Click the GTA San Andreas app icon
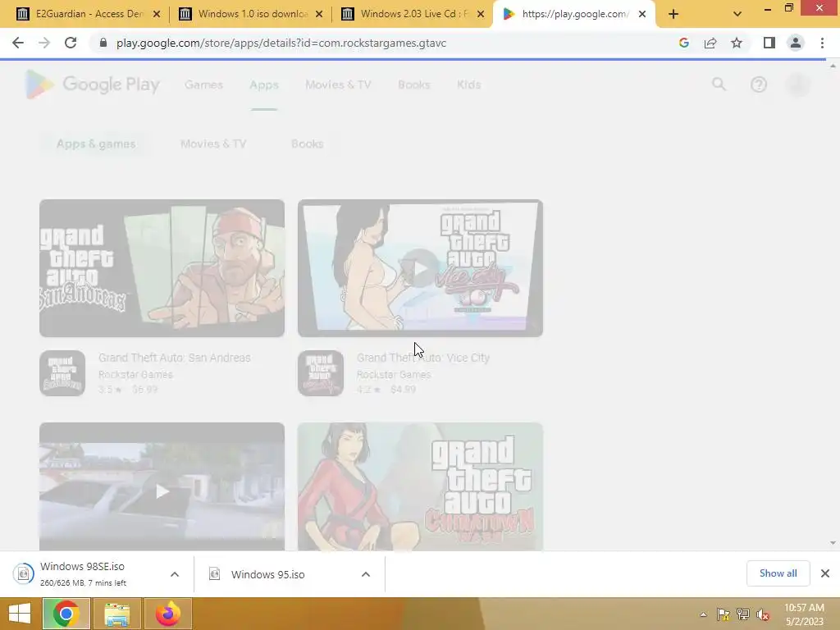The image size is (840, 630). [62, 373]
